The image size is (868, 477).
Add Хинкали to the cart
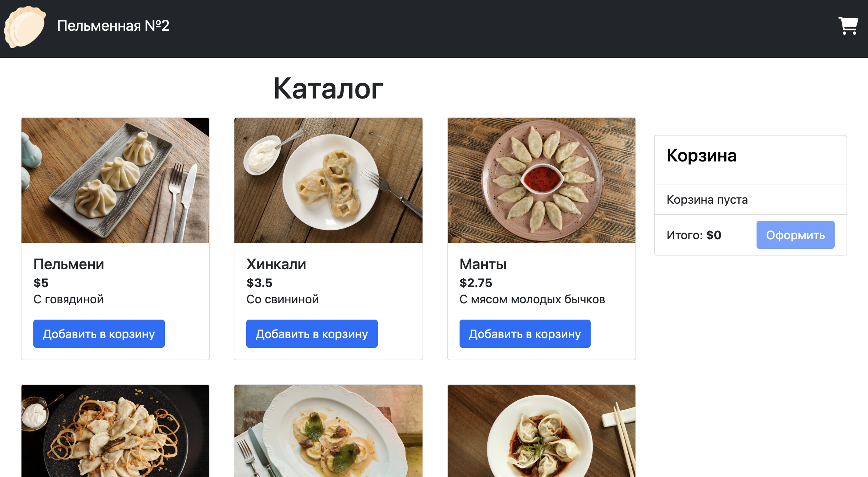pos(312,334)
